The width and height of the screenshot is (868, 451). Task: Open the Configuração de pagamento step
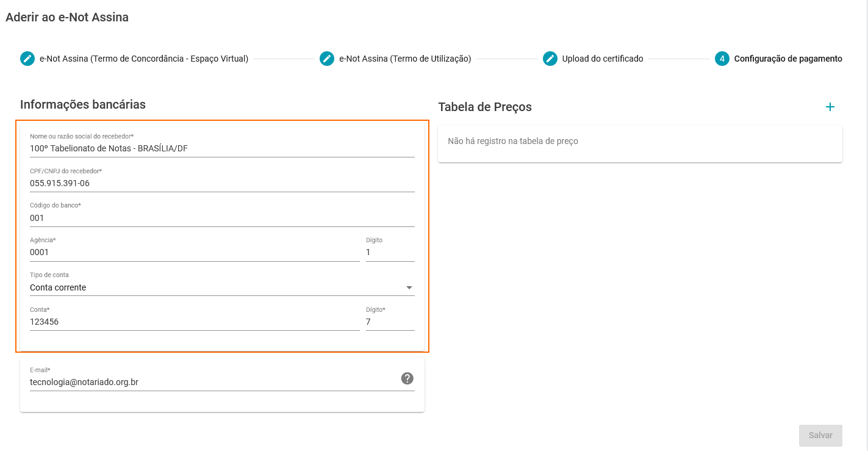click(x=788, y=59)
